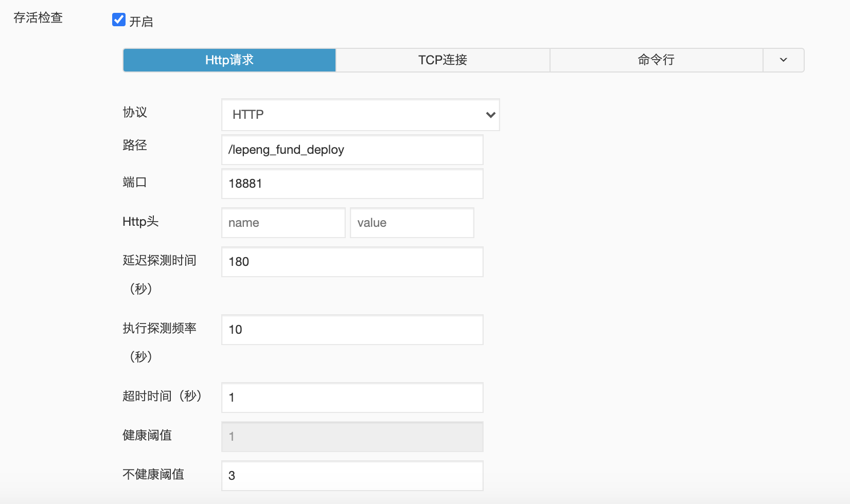Viewport: 850px width, 504px height.
Task: Click the 执行探测频率 field showing 10
Action: 352,330
